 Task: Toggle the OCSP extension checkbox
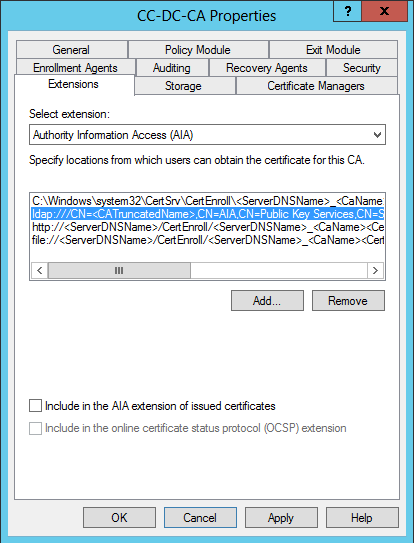tap(35, 428)
